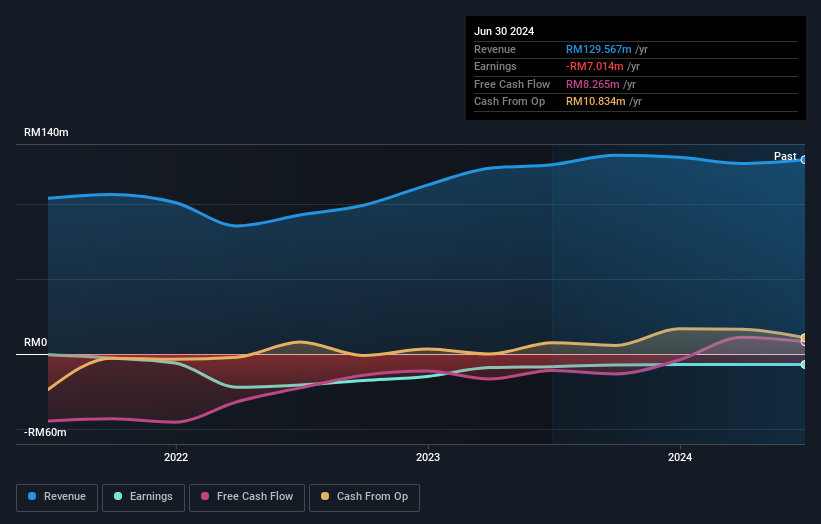Toggle the Free Cash Flow legend button
The width and height of the screenshot is (821, 524).
pyautogui.click(x=247, y=497)
